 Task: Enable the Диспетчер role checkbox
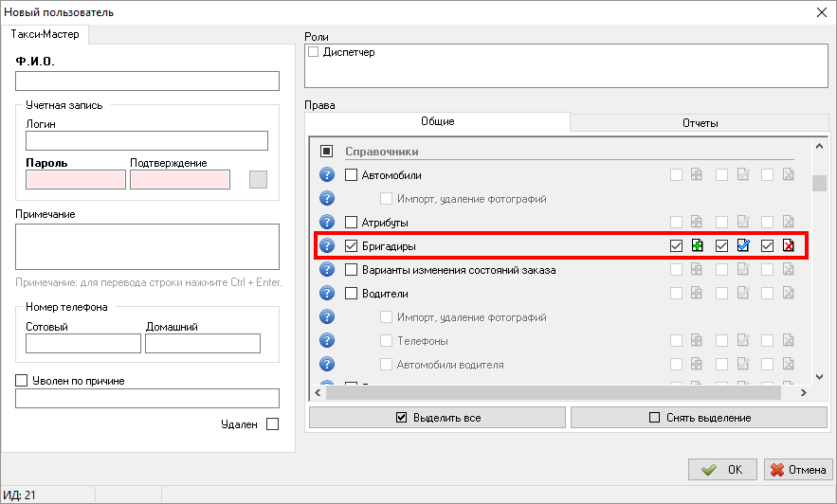[314, 53]
